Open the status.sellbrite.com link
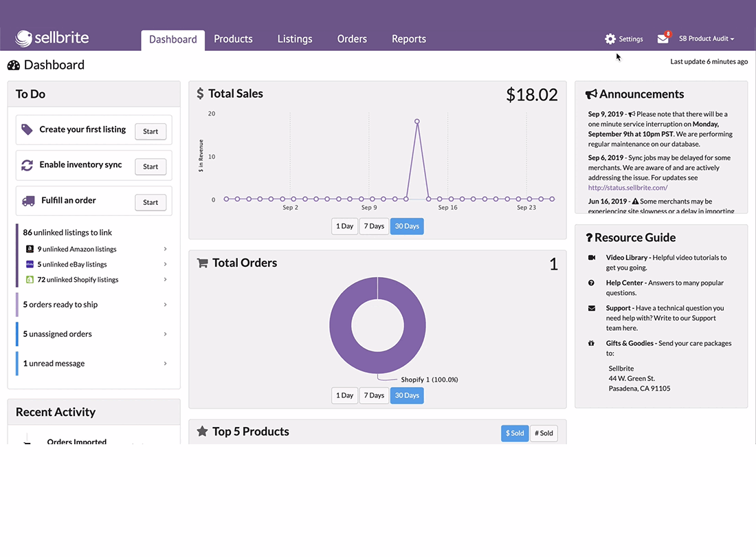756x557 pixels. point(627,188)
